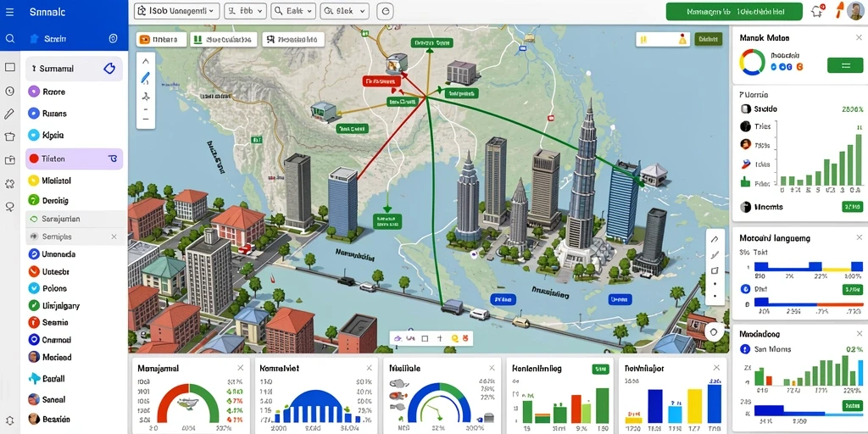Viewport: 868px width, 434px height.
Task: Close the Manok Motoa panel
Action: [859, 38]
